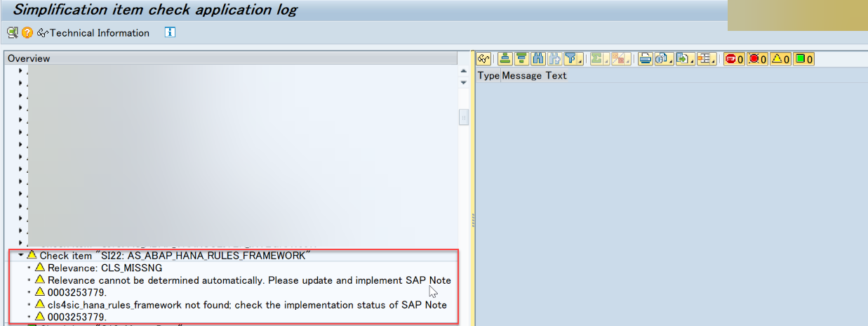Image resolution: width=868 pixels, height=326 pixels.
Task: Collapse the SI22 check item node
Action: tap(21, 255)
